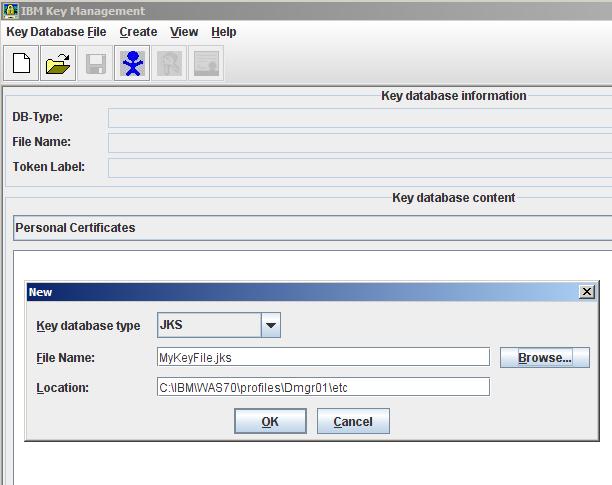Click the Browse... button
Screen dimensions: 612x485
pyautogui.click(x=545, y=357)
